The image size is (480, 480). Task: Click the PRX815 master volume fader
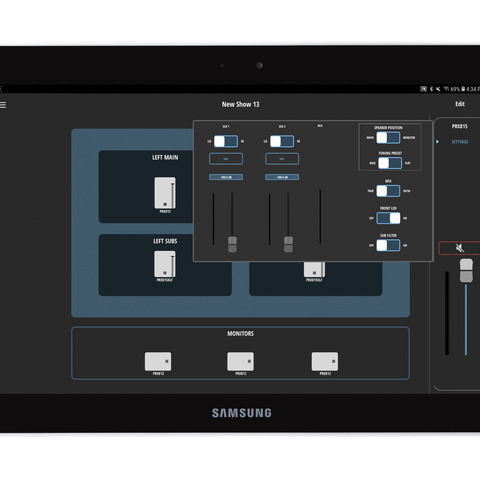[x=466, y=271]
